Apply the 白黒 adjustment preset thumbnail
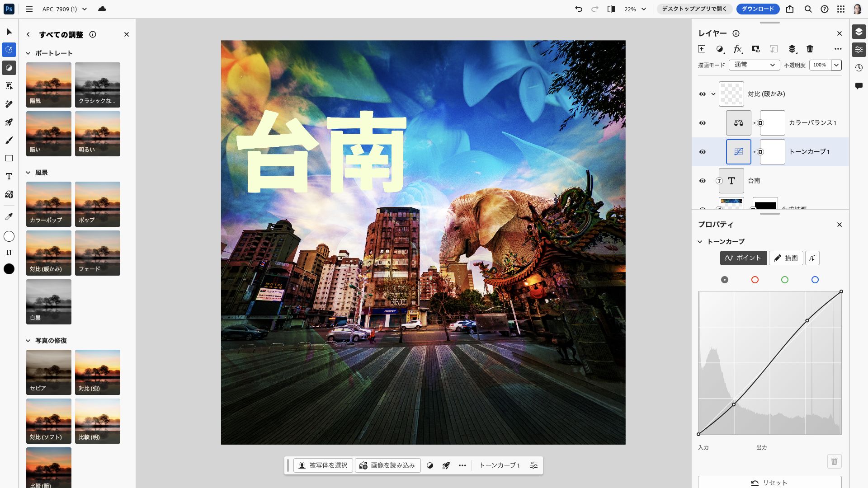 (48, 301)
